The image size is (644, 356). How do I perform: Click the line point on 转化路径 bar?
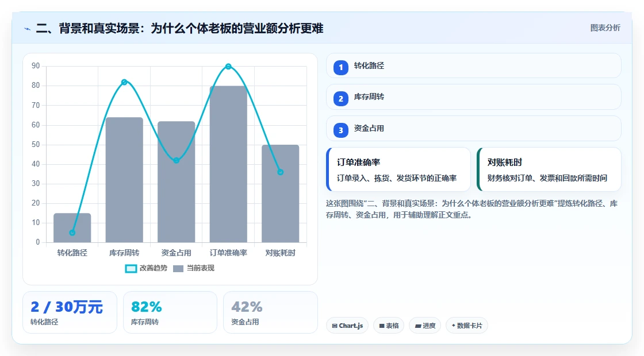tap(72, 233)
